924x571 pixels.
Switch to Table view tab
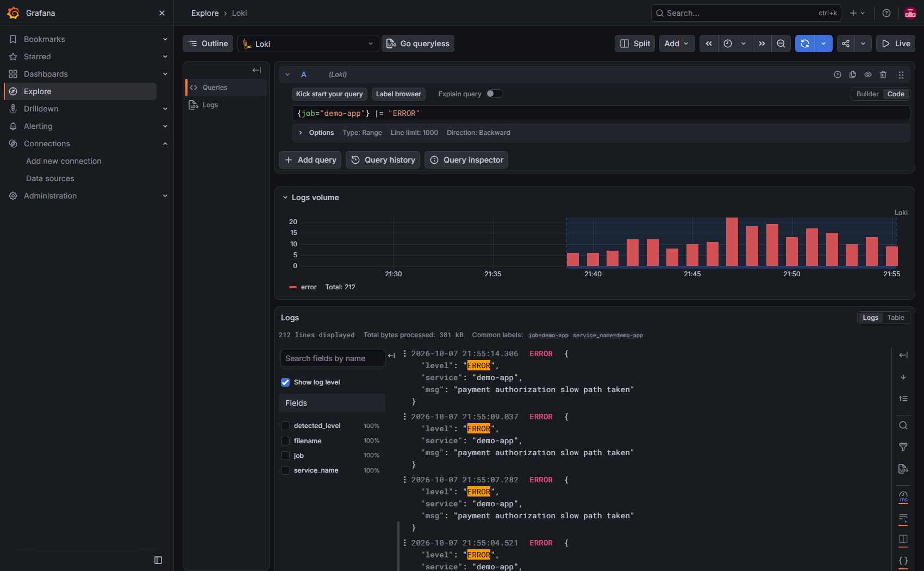point(896,318)
